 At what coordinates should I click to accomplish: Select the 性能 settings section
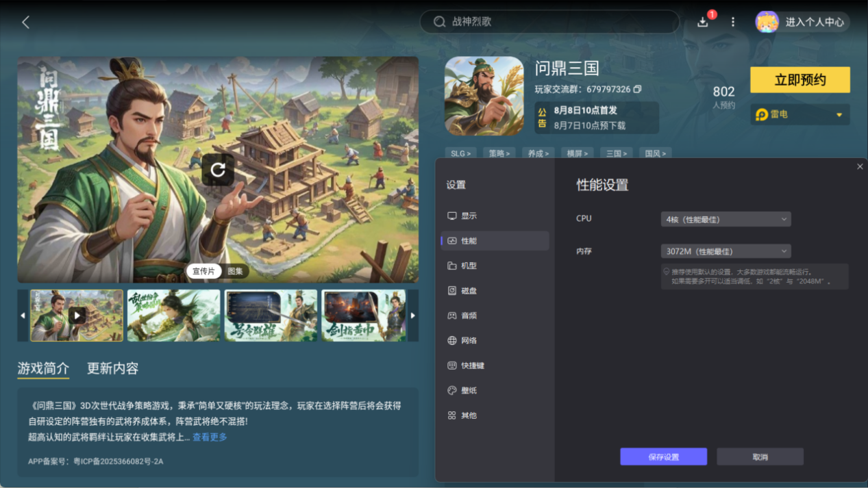pyautogui.click(x=495, y=241)
